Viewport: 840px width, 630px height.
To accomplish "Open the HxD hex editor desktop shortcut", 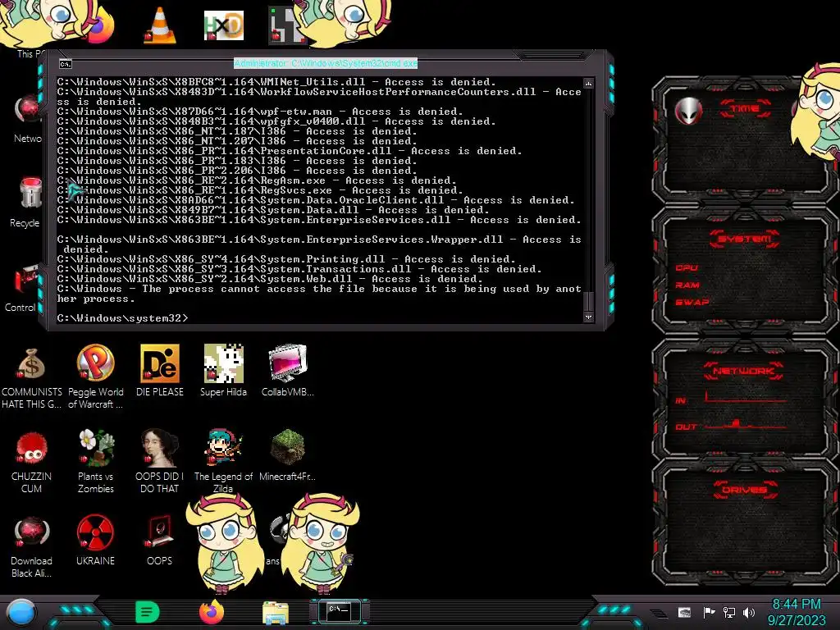I will [x=224, y=25].
